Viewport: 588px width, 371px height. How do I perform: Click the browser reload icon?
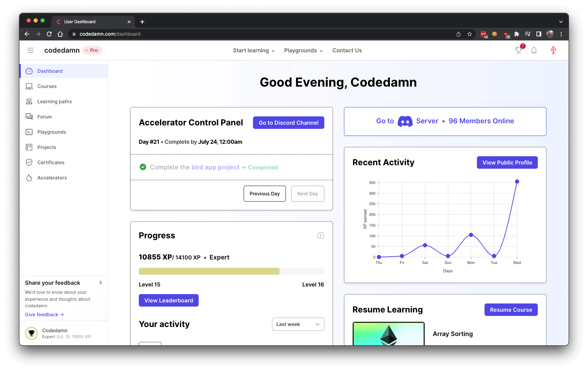(x=49, y=34)
